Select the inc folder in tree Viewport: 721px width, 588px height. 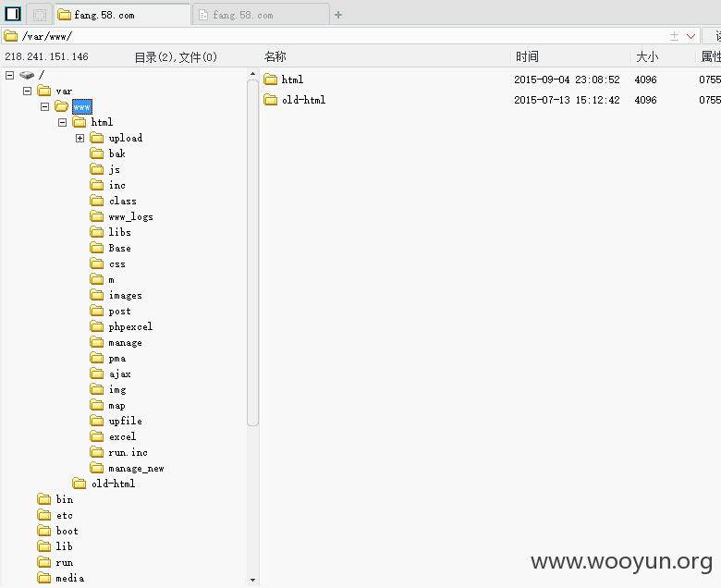pyautogui.click(x=117, y=185)
